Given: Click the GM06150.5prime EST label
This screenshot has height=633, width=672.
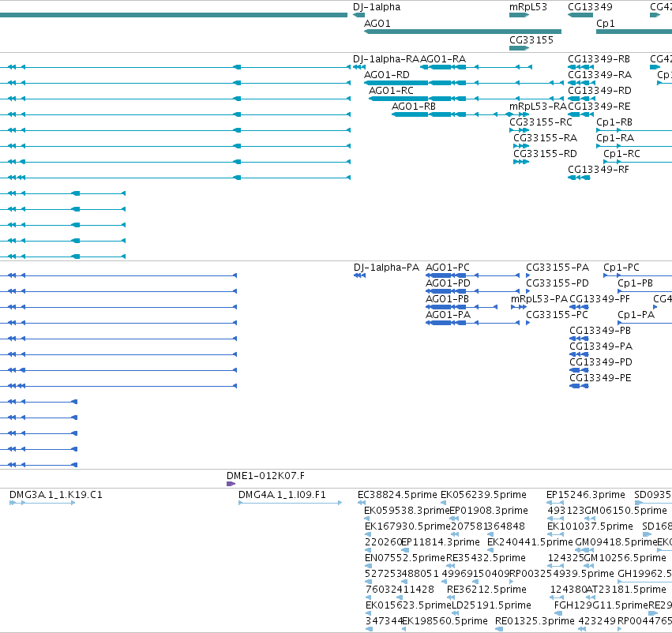Looking at the screenshot, I should pos(625,511).
